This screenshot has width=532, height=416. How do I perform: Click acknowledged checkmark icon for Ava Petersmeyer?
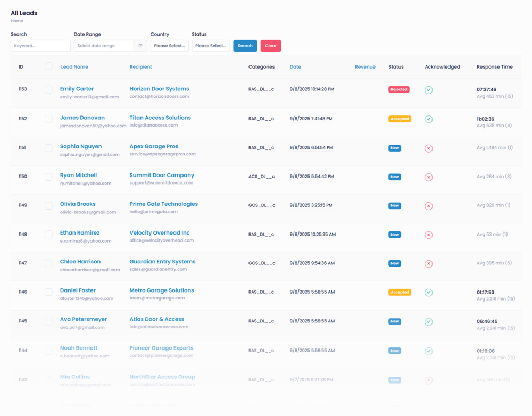pyautogui.click(x=428, y=322)
